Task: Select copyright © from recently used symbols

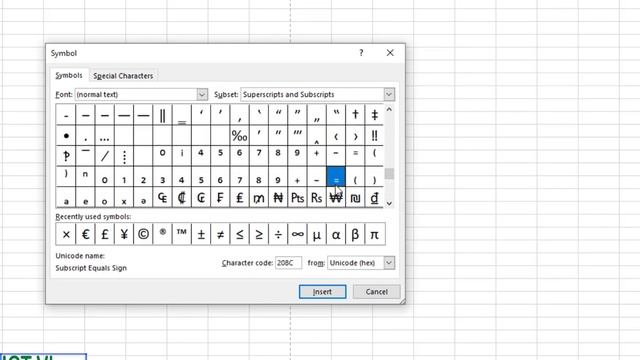Action: 143,234
